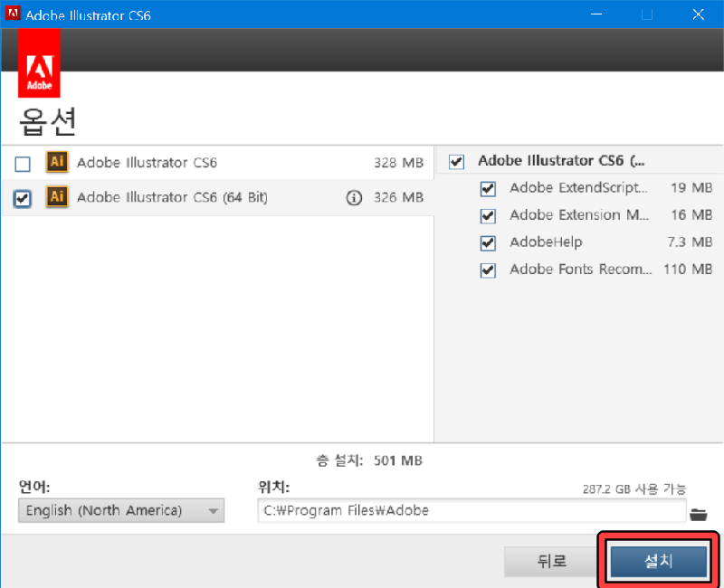Click the 287.2 GB available space text
The image size is (724, 588).
[634, 489]
